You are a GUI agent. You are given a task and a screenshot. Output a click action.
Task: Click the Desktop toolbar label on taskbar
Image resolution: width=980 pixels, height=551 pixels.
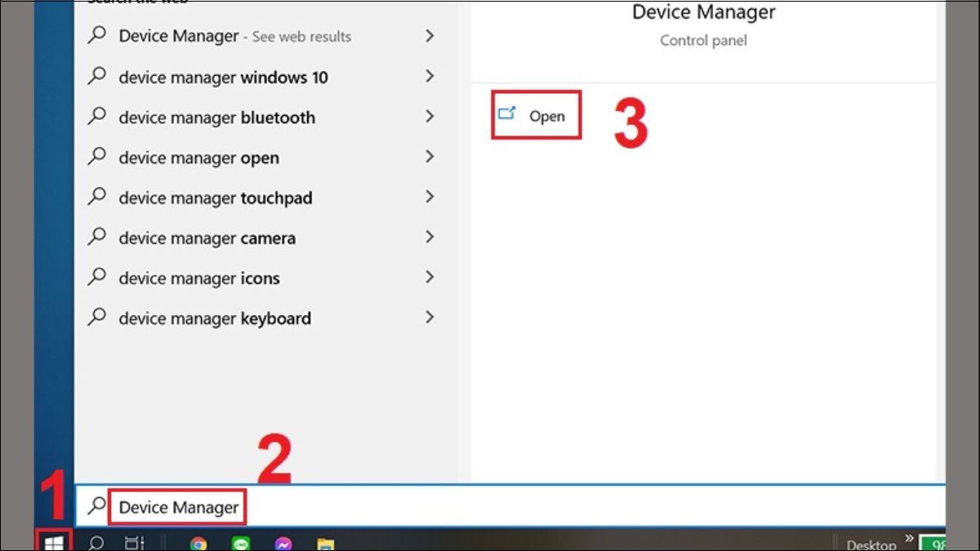tap(871, 544)
